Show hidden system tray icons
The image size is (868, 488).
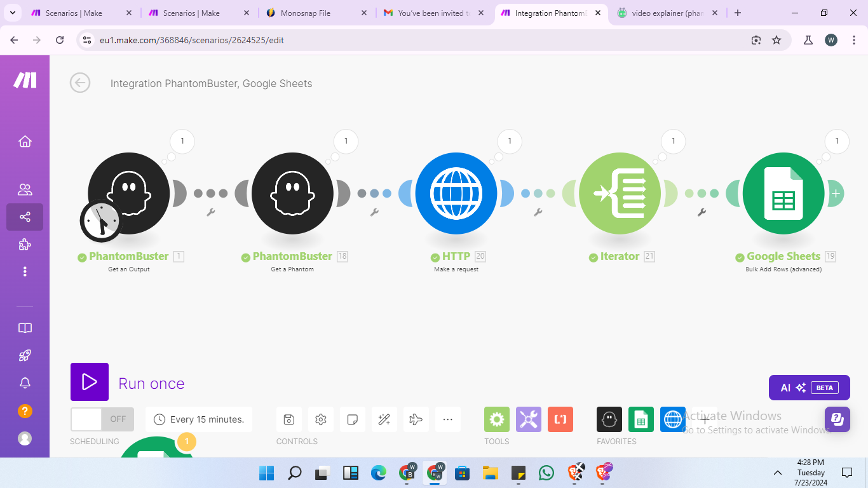coord(778,473)
